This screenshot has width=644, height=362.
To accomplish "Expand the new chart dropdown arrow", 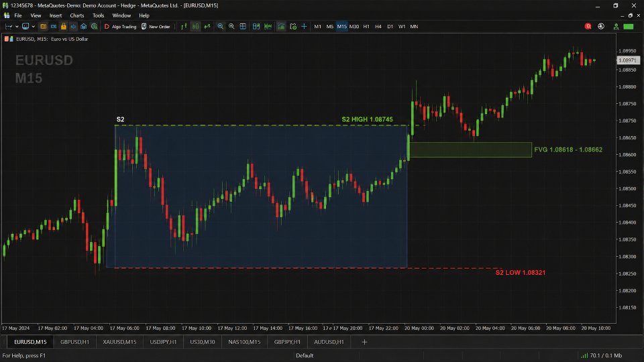I will [17, 27].
